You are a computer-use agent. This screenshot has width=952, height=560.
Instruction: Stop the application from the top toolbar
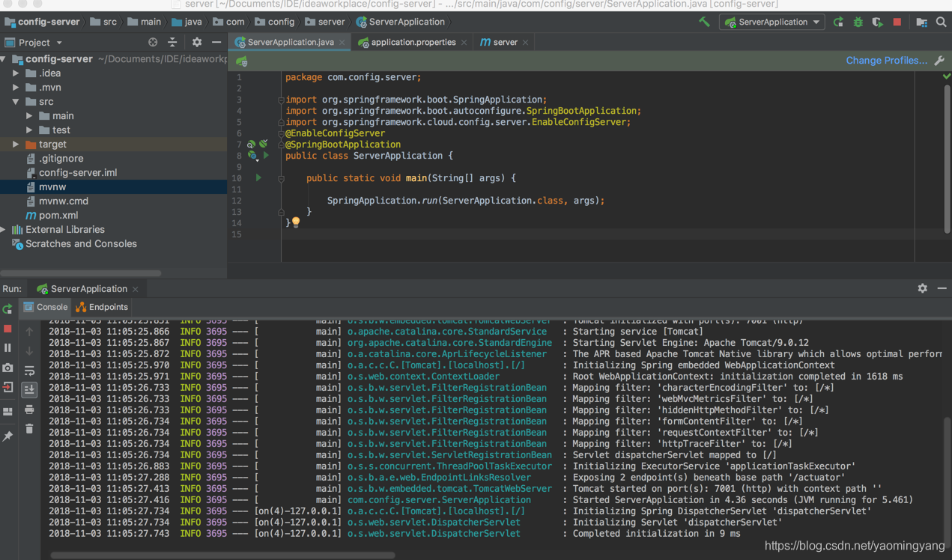coord(897,22)
